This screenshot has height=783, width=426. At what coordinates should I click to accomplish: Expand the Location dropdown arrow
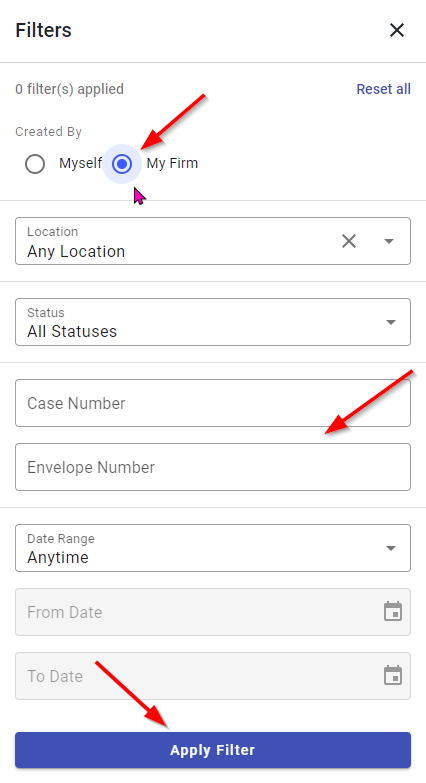tap(389, 241)
